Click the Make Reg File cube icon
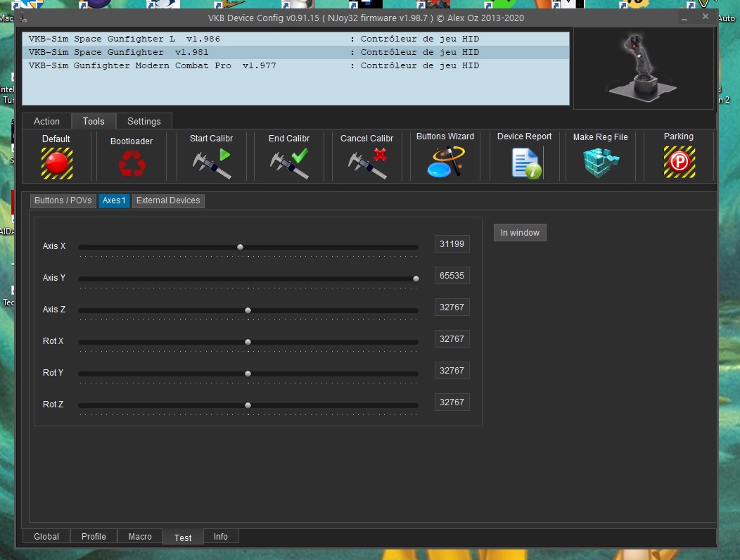 coord(601,163)
